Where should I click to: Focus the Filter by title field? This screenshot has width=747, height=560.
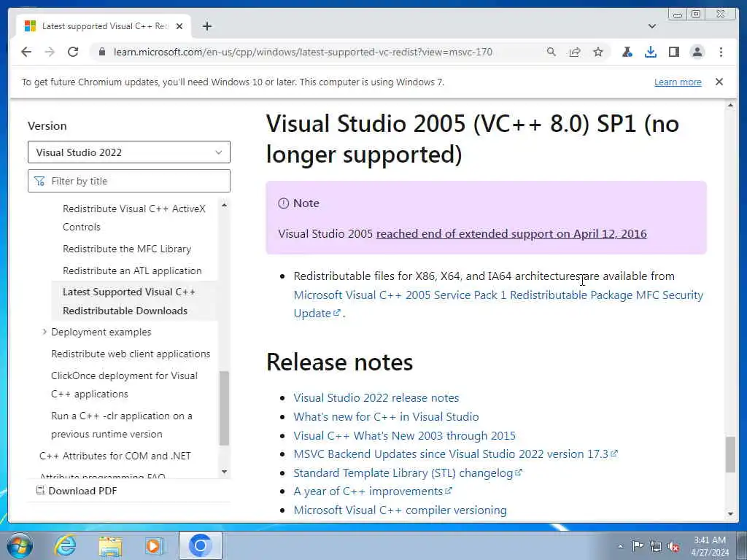tap(128, 181)
